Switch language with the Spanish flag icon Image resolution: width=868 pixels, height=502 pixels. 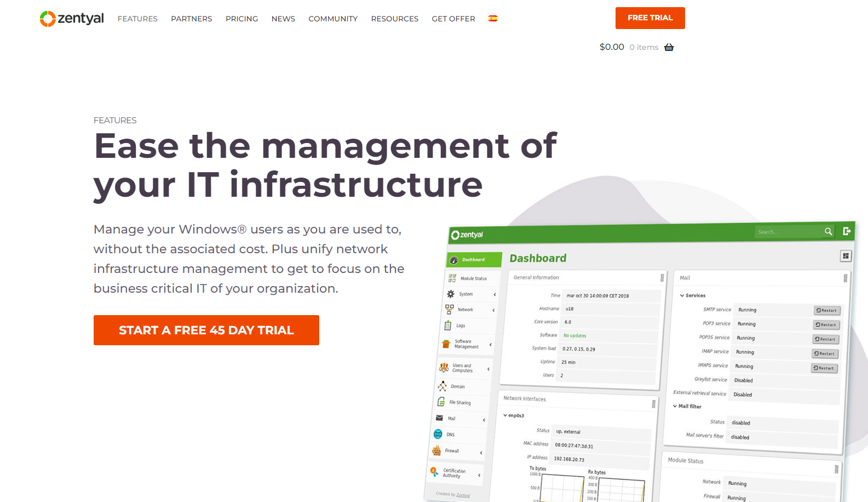click(x=493, y=18)
